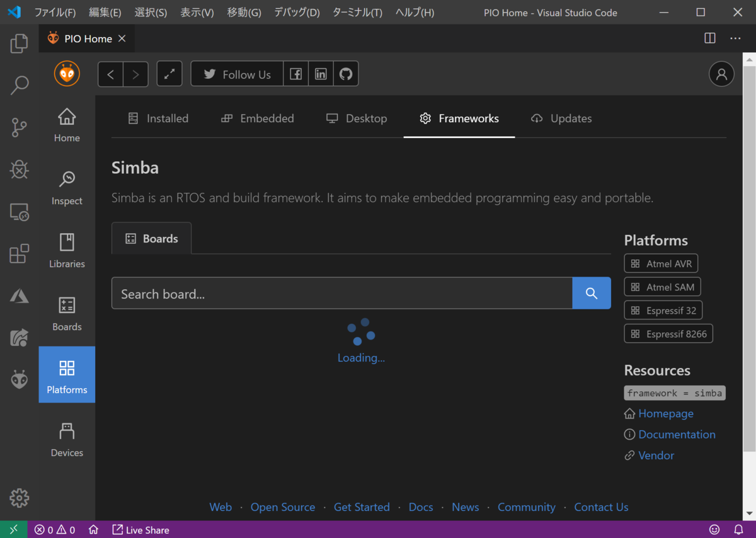Focus the Search board input field
Viewport: 756px width, 538px height.
[x=342, y=293]
